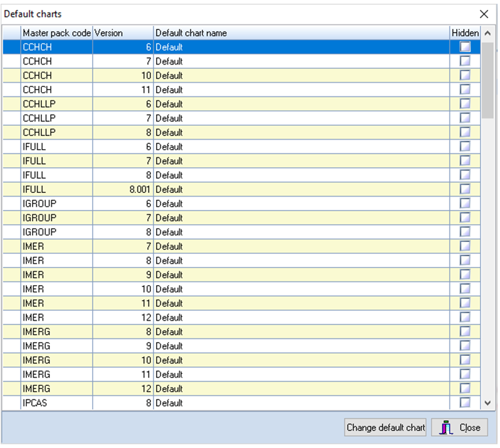Tick Hidden checkbox for CCHCH version 7
Screen dimensions: 500x448
point(465,61)
